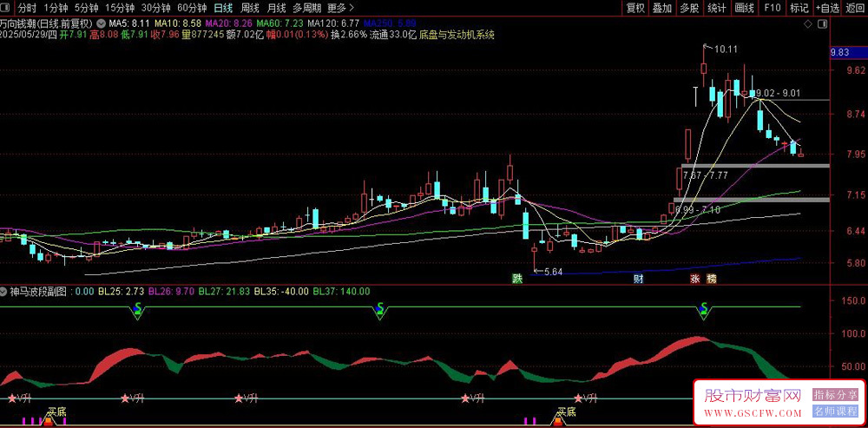
Task: Click the 换2.66% turnover value
Action: click(349, 35)
